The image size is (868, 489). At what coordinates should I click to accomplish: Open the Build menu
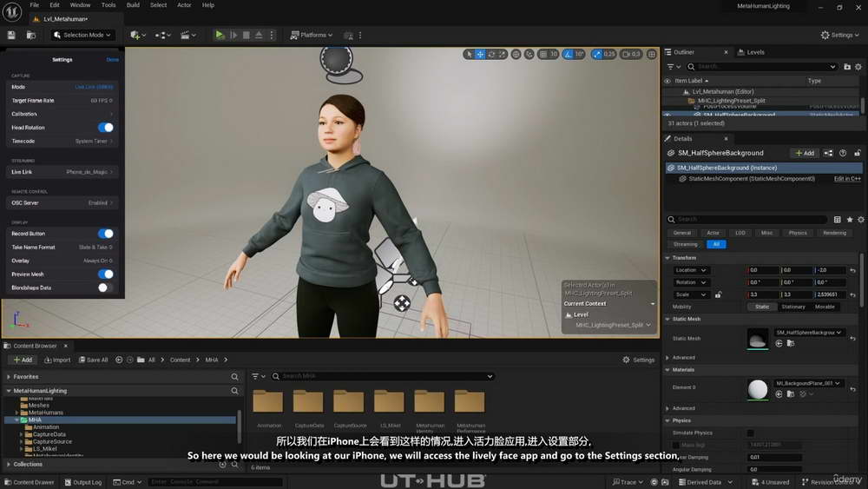click(133, 5)
